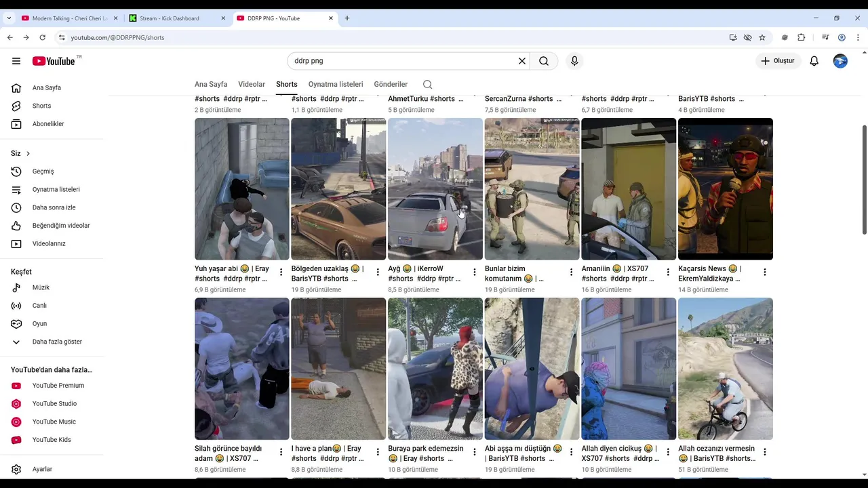Switch to the Videolar tab
Viewport: 868px width, 488px height.
tap(252, 84)
